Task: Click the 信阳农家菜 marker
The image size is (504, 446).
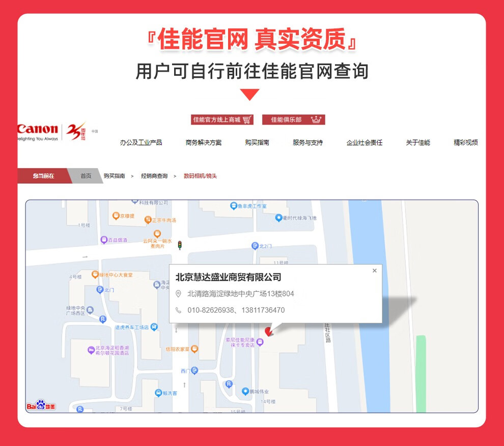Action: [x=194, y=349]
